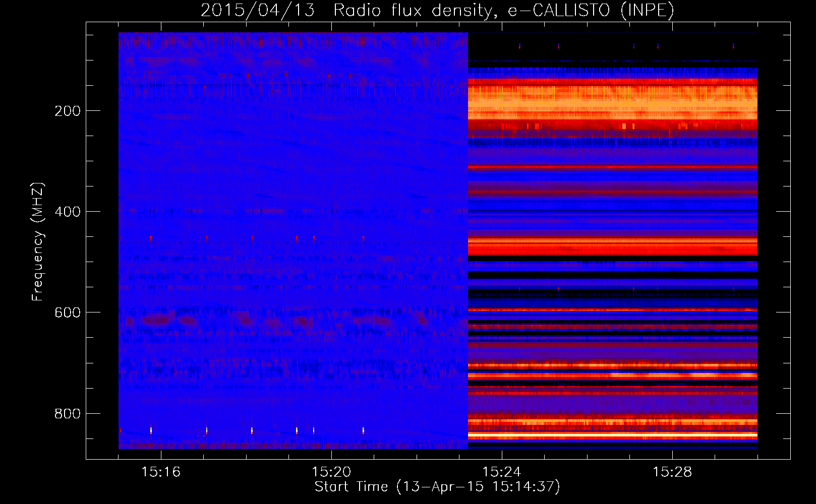Click the 15:24 time tick label
This screenshot has width=816, height=504.
[502, 472]
